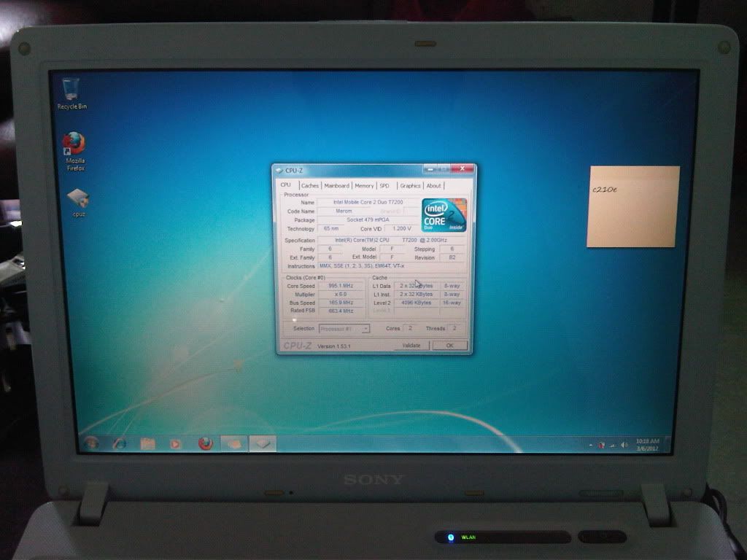Click the Level 2 16-way field
Viewport: 747px width, 560px height.
tap(452, 303)
